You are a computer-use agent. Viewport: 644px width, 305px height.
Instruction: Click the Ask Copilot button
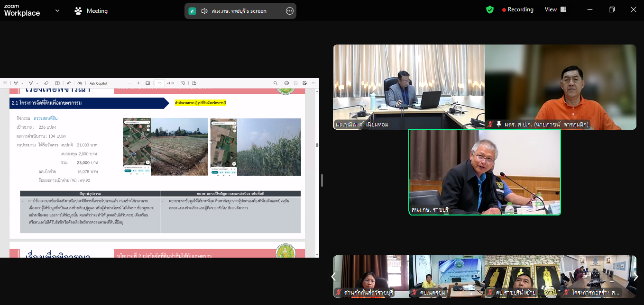99,83
